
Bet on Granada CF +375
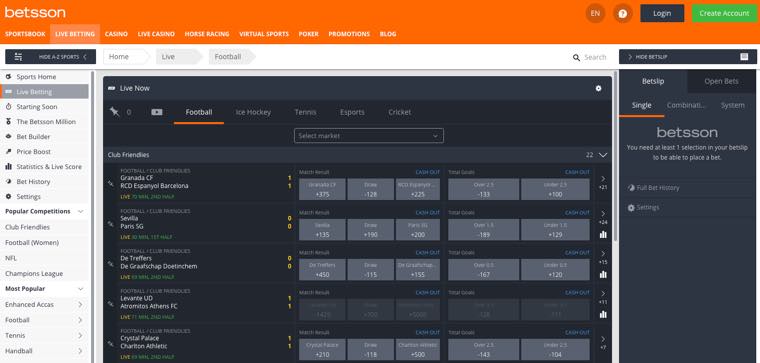[322, 189]
